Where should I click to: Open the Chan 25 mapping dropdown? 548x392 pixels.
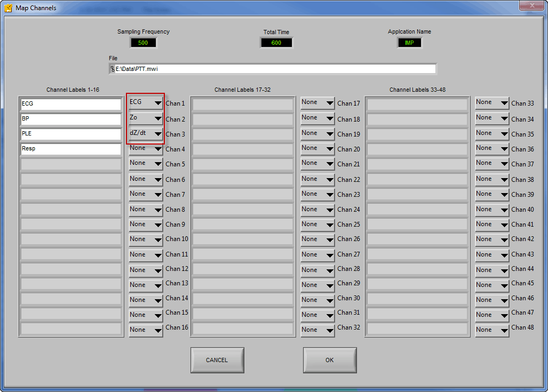(317, 225)
